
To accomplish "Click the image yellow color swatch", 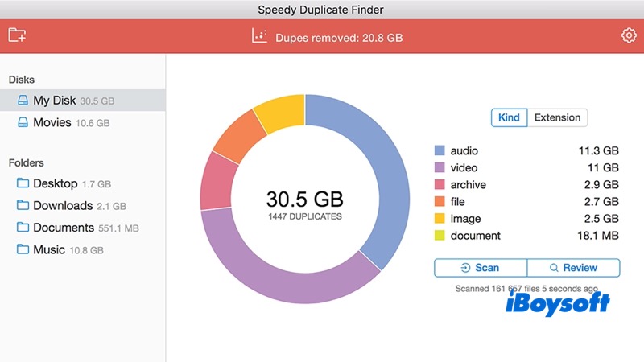I will pos(440,218).
